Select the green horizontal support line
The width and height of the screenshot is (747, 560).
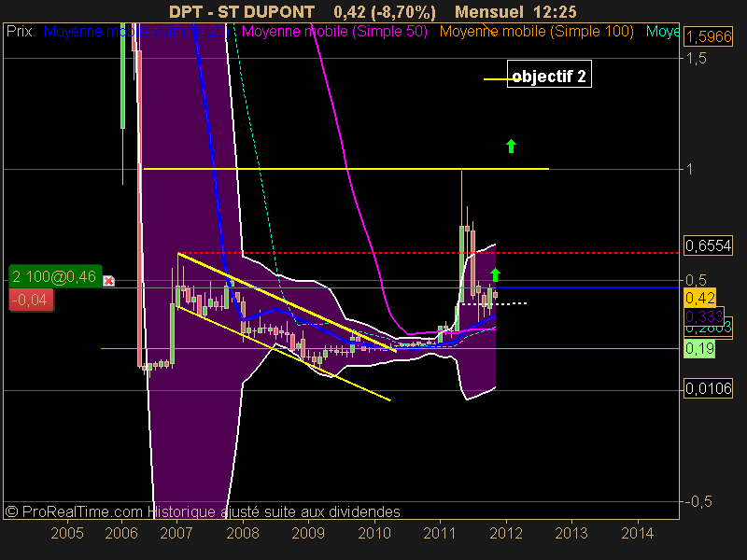[389, 348]
